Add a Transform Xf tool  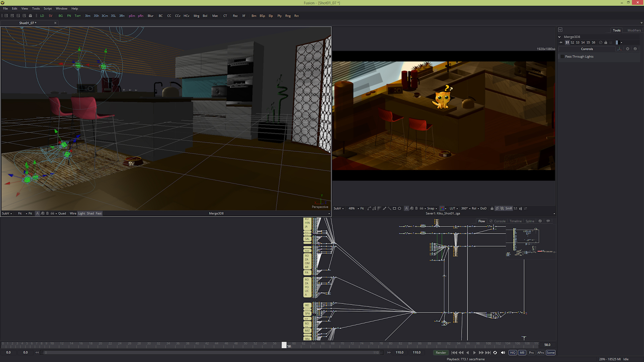coord(244,16)
